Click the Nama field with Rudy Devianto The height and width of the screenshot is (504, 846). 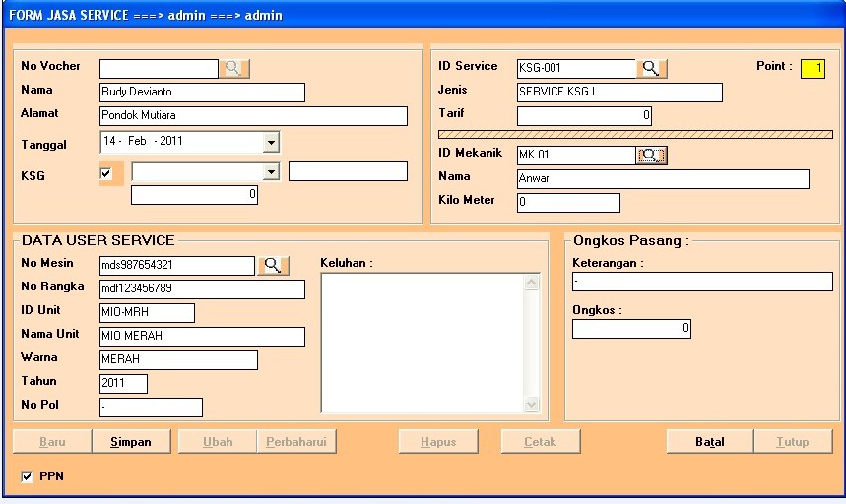[x=202, y=93]
